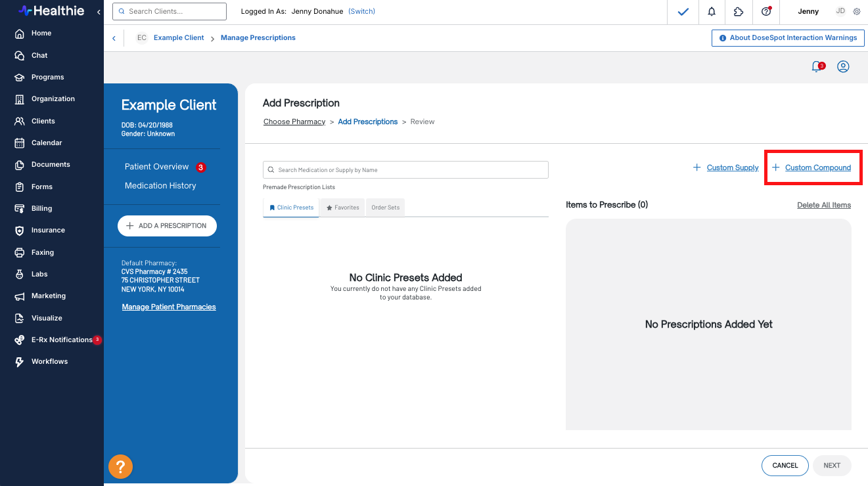The width and height of the screenshot is (868, 486).
Task: Click the Cancel button
Action: pos(785,466)
